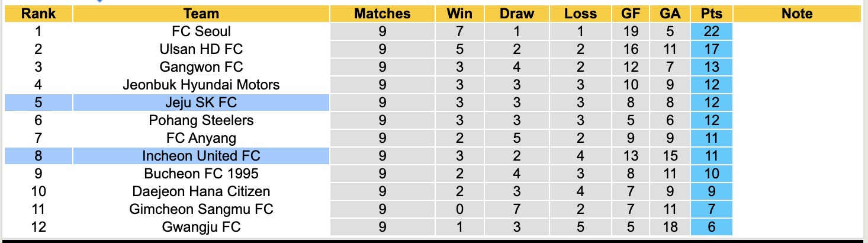
Task: Click the Gwangju FC team name
Action: [201, 227]
